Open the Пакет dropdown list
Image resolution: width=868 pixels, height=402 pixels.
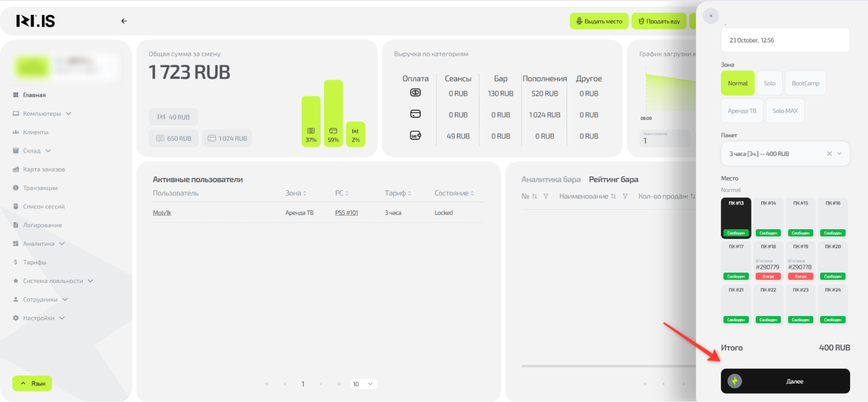click(x=839, y=154)
